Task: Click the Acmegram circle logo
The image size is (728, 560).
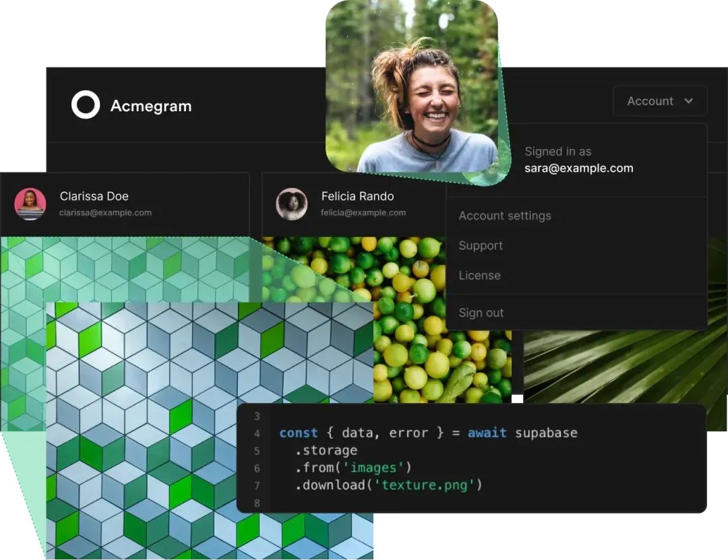Action: [86, 104]
